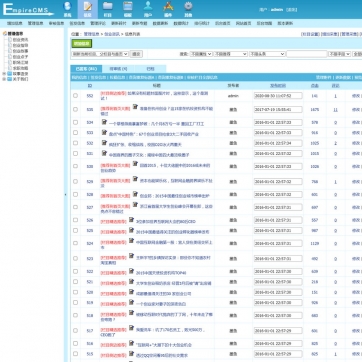Expand the second-to-last sidebar tree folder
Image resolution: width=362 pixels, height=362 pixels.
(4, 74)
